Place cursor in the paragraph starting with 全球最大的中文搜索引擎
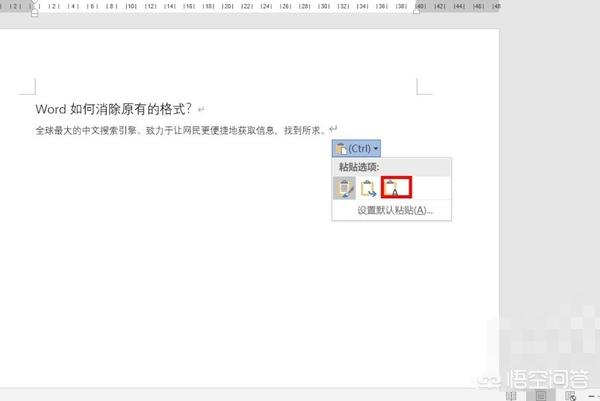600x401 pixels. [150, 130]
